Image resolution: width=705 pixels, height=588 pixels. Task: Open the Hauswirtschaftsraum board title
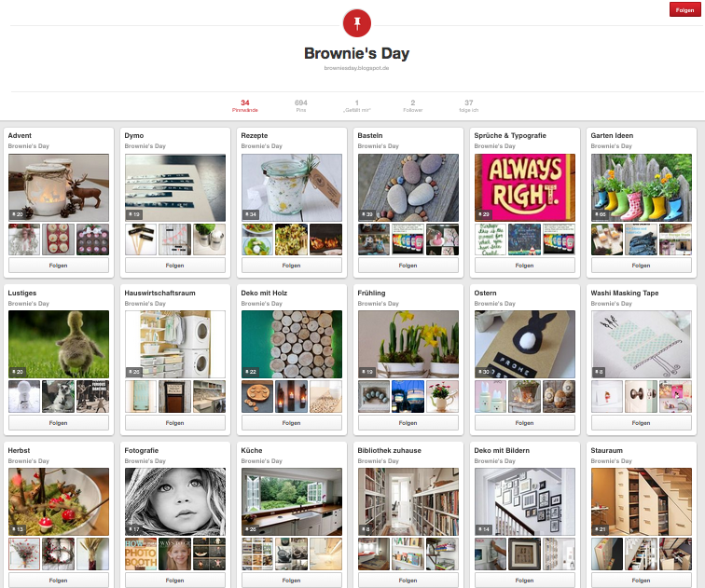(159, 293)
